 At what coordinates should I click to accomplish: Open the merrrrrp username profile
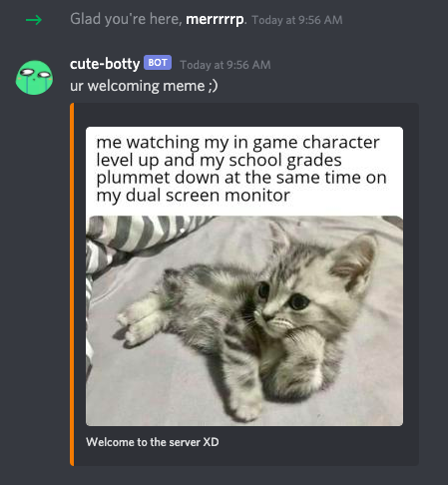215,19
